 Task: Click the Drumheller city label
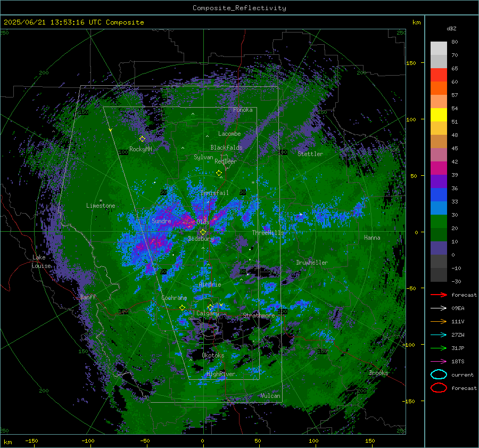[x=312, y=263]
